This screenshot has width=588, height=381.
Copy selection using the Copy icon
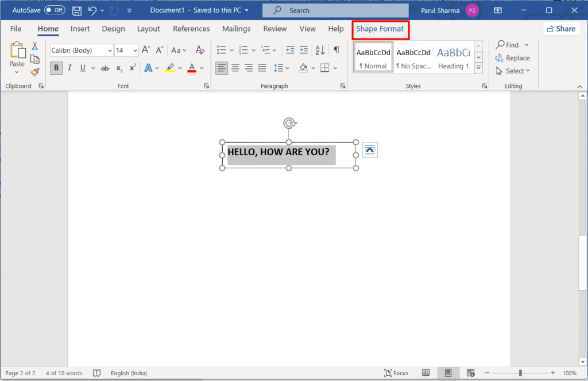coord(35,59)
